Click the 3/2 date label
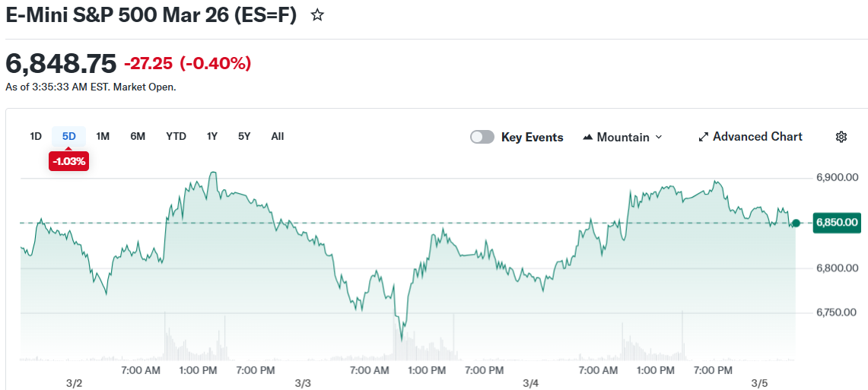868x390 pixels. point(75,383)
